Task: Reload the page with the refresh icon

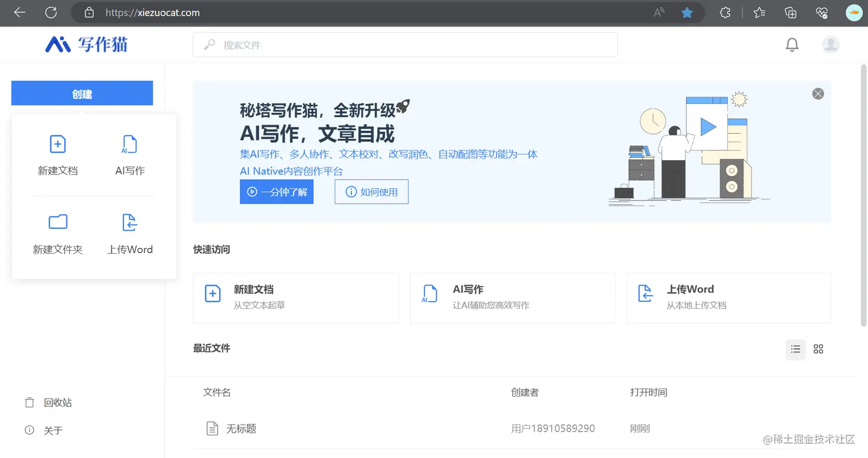Action: coord(51,13)
